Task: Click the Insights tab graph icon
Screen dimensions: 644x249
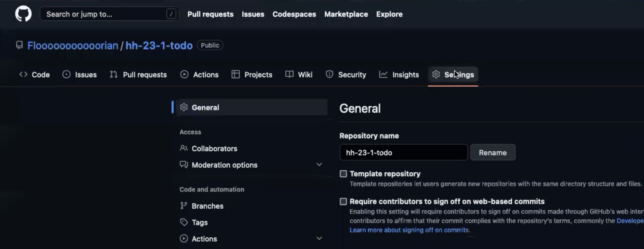Action: click(x=383, y=75)
